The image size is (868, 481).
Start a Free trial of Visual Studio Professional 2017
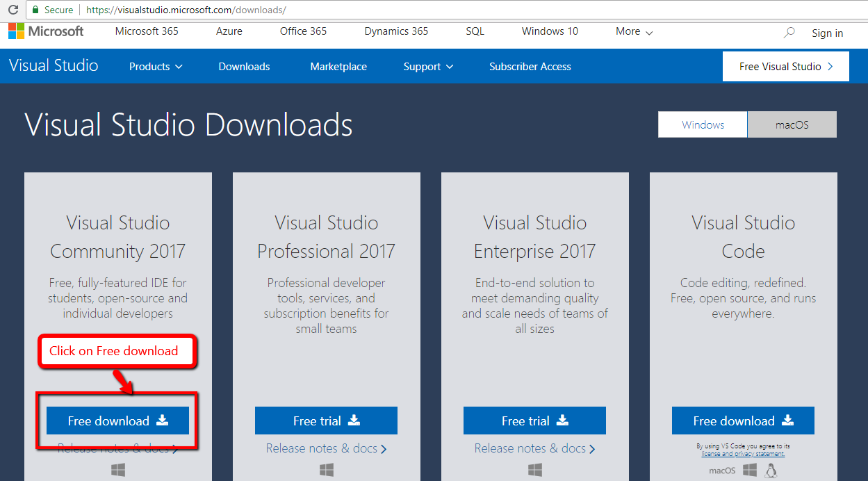326,421
